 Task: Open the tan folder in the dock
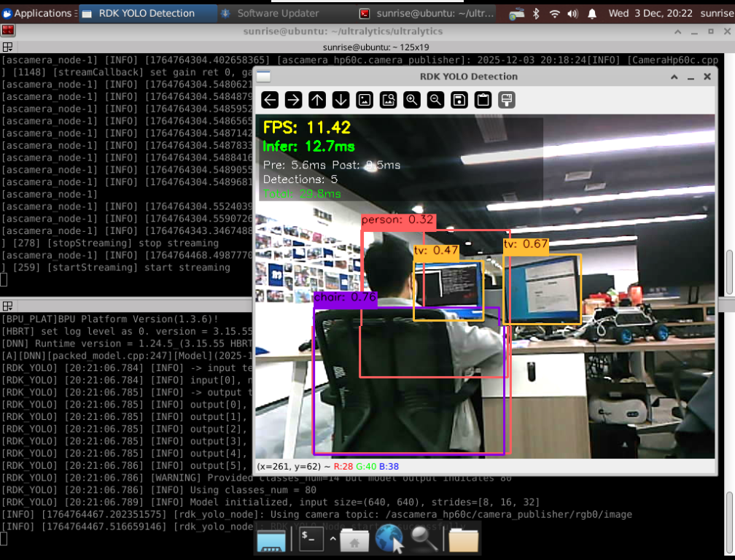pyautogui.click(x=464, y=540)
